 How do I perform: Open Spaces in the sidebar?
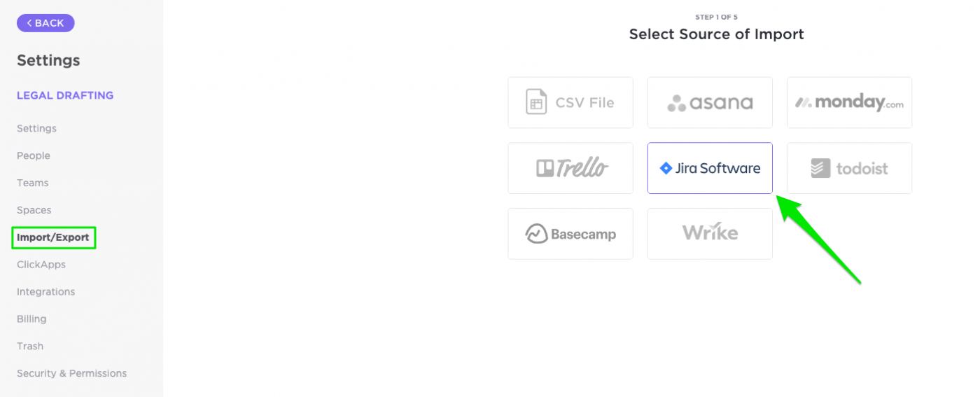coord(34,210)
